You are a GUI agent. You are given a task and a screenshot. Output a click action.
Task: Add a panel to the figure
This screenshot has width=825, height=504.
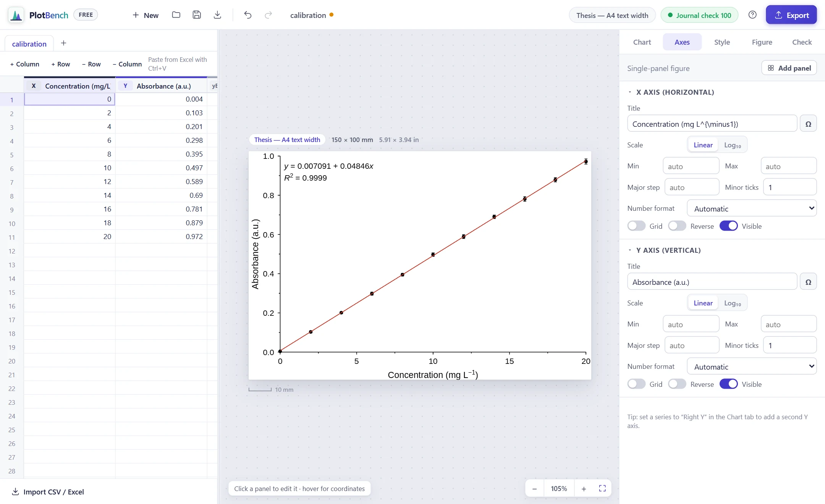[x=789, y=68]
